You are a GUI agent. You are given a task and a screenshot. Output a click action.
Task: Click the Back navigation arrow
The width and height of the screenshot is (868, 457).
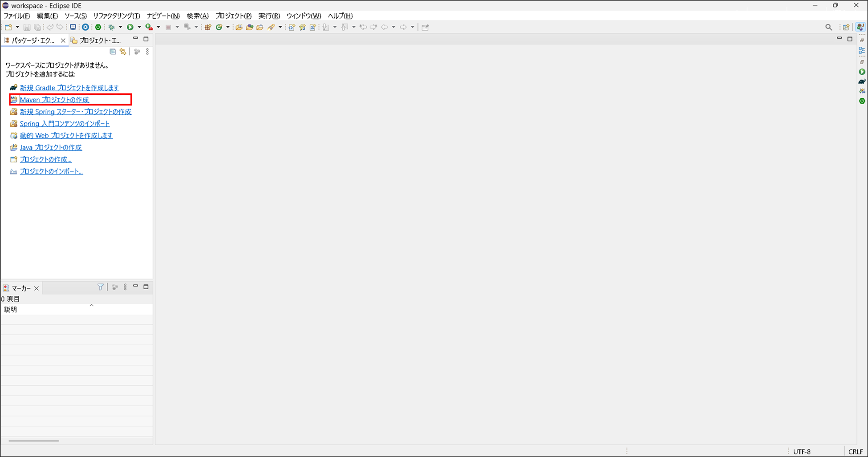coord(385,27)
